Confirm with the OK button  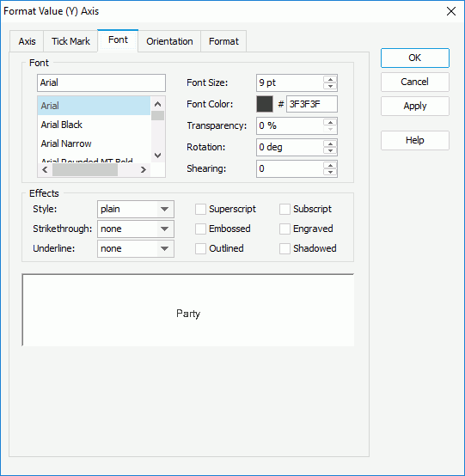415,58
